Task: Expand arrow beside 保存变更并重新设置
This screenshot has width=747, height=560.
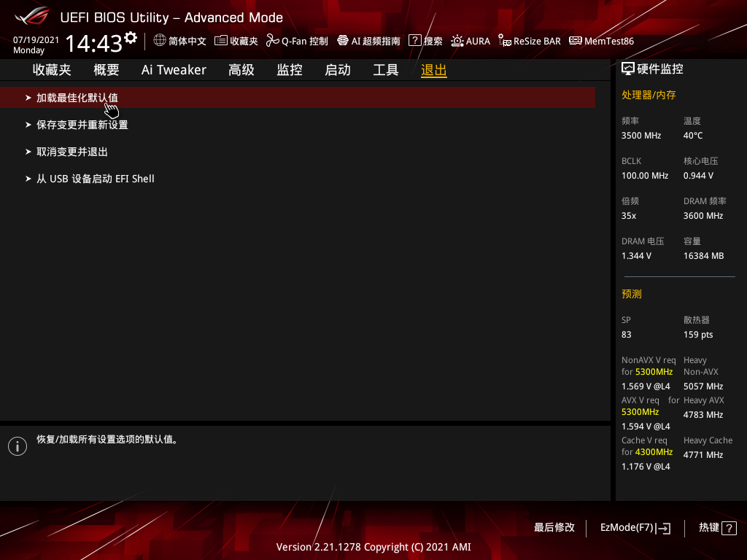Action: click(28, 125)
